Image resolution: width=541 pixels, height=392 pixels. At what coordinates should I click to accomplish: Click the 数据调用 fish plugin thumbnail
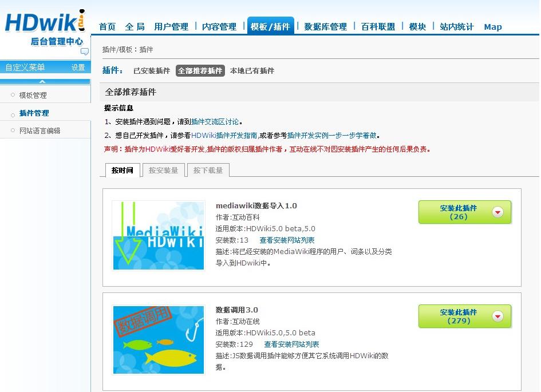159,339
